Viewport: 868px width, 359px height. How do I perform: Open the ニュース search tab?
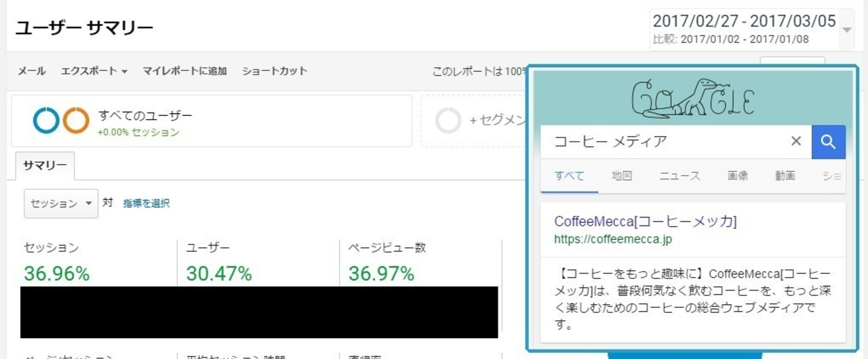[679, 175]
